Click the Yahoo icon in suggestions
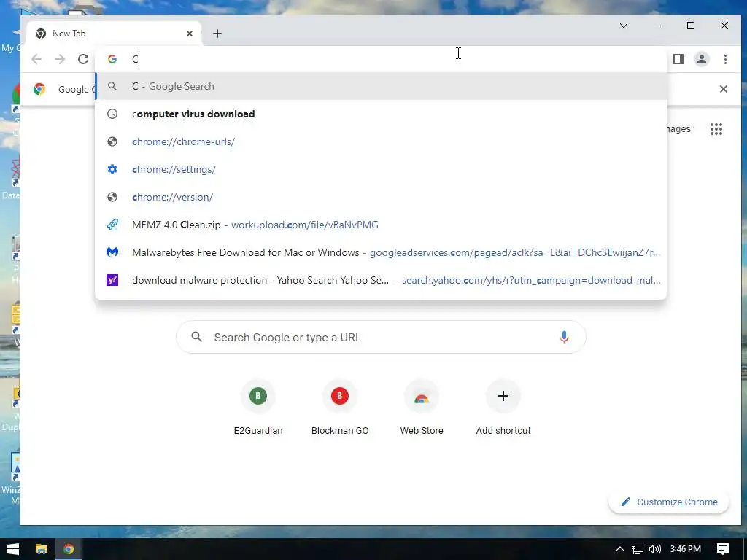Image resolution: width=747 pixels, height=560 pixels. 112,280
